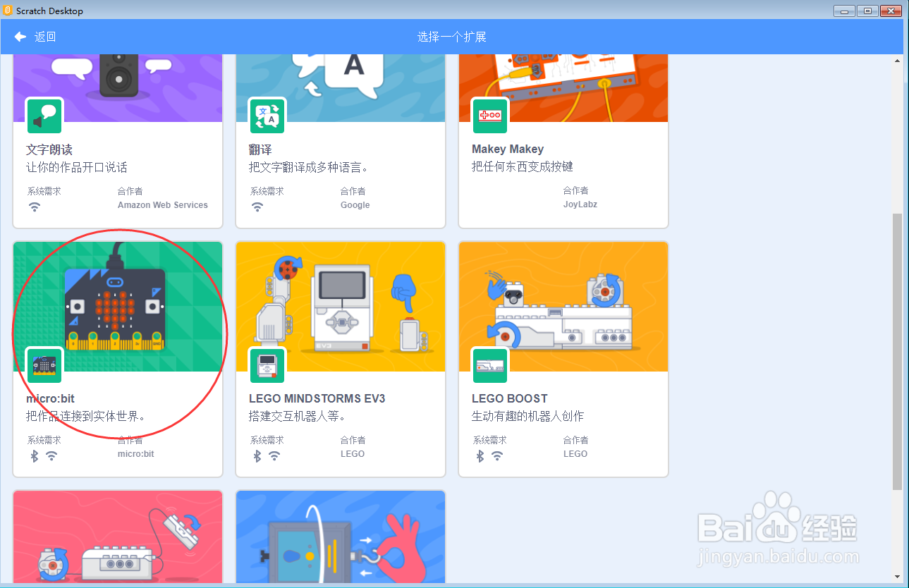The width and height of the screenshot is (909, 588).
Task: Click the micro:bit card title
Action: point(50,398)
